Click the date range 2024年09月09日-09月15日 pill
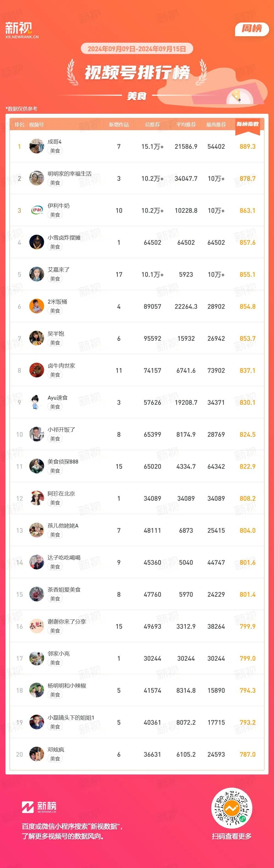Viewport: 274px width, 868px height. pos(137,49)
